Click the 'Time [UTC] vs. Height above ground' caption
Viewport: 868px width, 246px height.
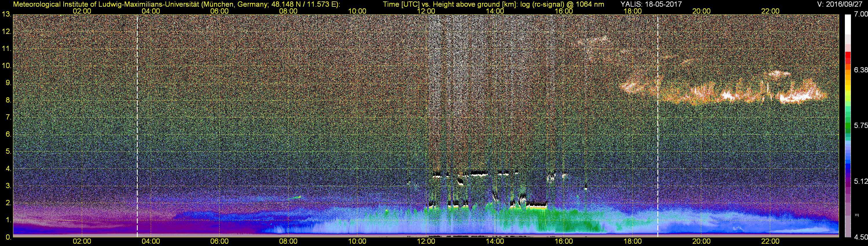coord(494,4)
